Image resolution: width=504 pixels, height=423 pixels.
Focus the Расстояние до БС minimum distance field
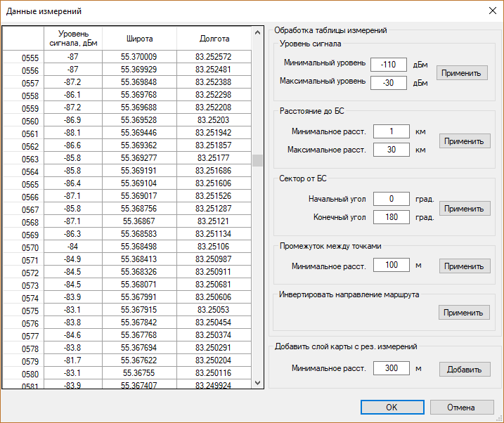pos(392,131)
